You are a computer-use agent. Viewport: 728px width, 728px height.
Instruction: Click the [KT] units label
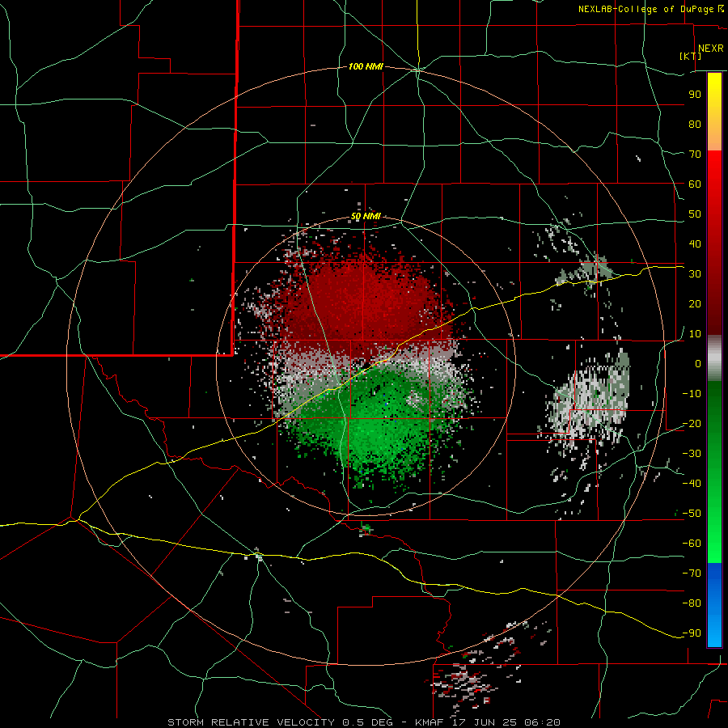691,56
